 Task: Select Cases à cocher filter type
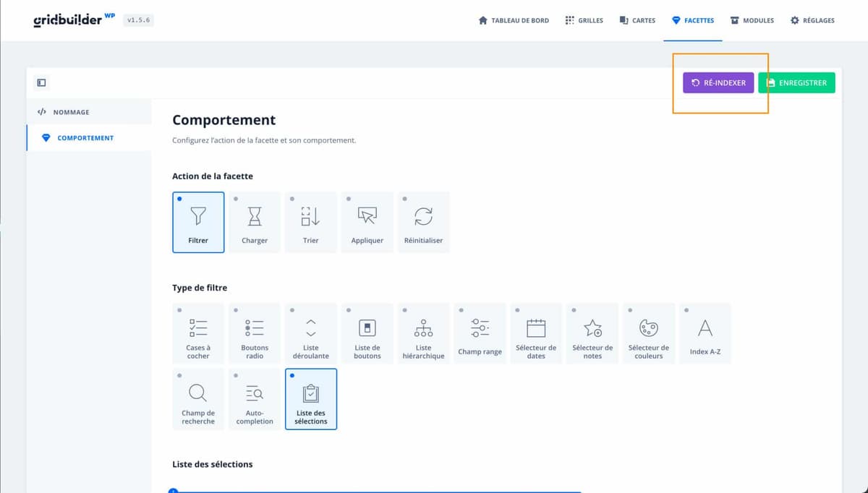point(198,333)
